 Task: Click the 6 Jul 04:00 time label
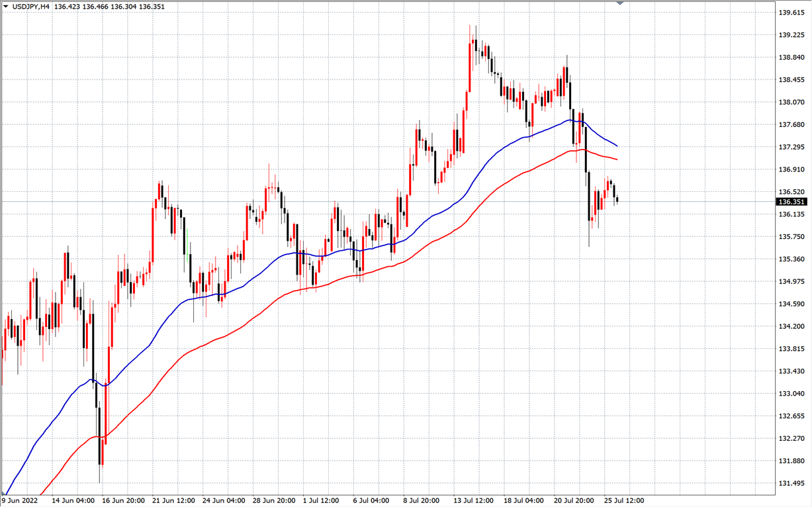372,500
